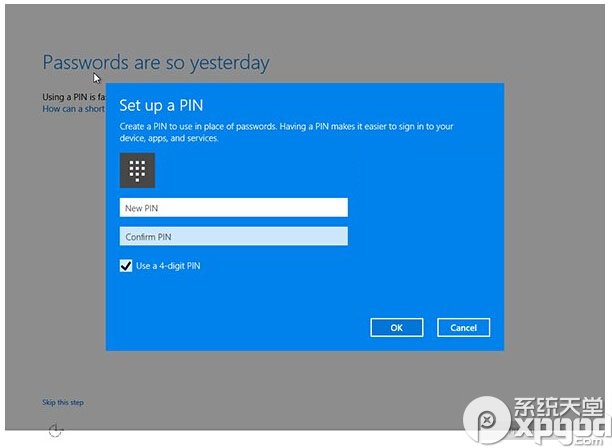
Task: Open the 'How can a short' link
Action: [74, 109]
